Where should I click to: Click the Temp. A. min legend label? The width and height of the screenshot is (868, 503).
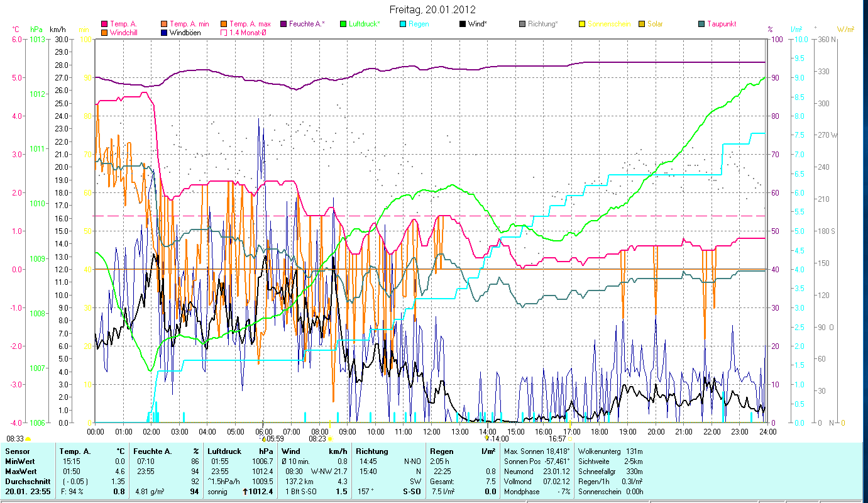(189, 24)
